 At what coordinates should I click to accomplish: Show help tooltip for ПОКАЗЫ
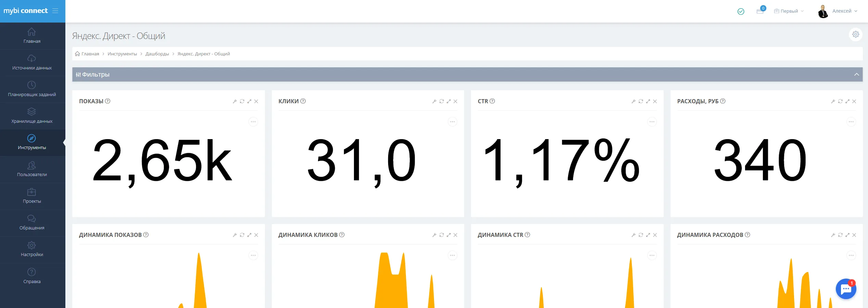pos(108,101)
